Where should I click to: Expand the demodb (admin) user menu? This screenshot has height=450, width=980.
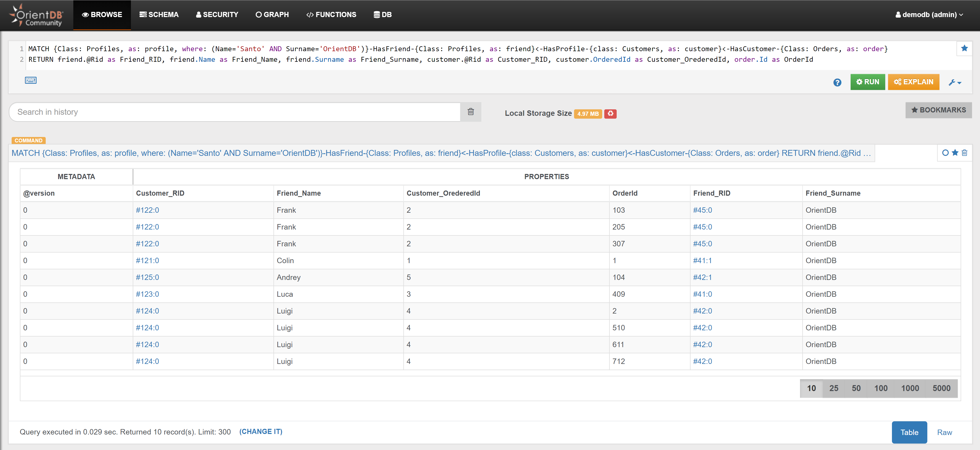click(929, 14)
